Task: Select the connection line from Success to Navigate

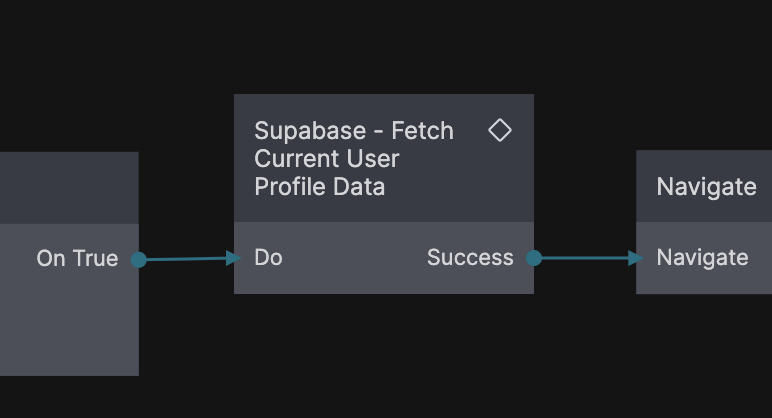Action: tap(585, 258)
